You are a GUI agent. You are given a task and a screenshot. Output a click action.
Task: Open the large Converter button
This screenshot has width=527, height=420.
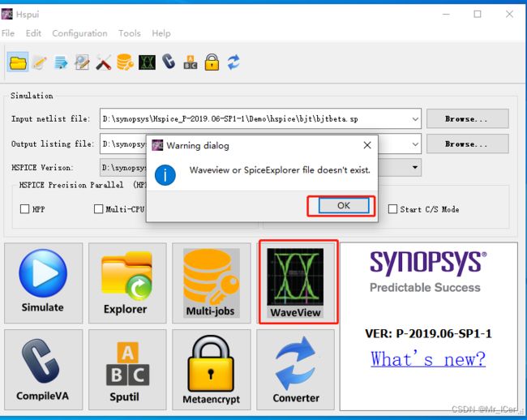click(295, 370)
